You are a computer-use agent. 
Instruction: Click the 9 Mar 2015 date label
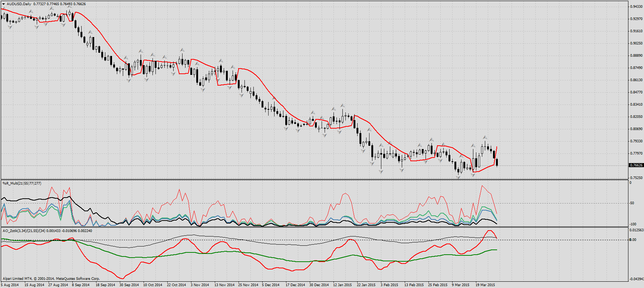[460, 285]
